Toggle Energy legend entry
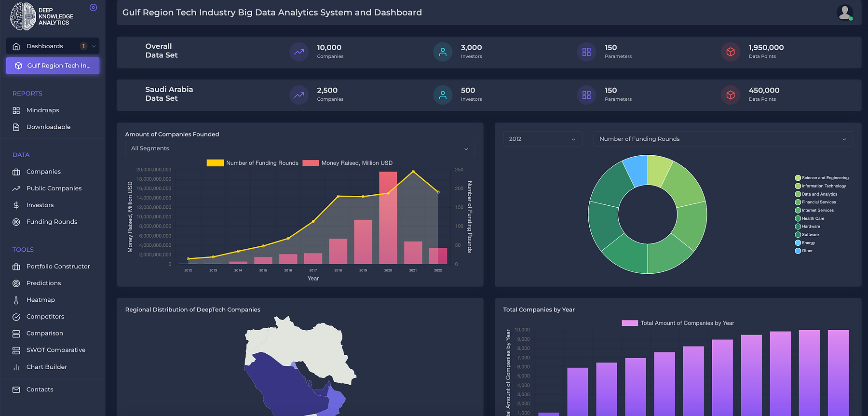 point(805,243)
